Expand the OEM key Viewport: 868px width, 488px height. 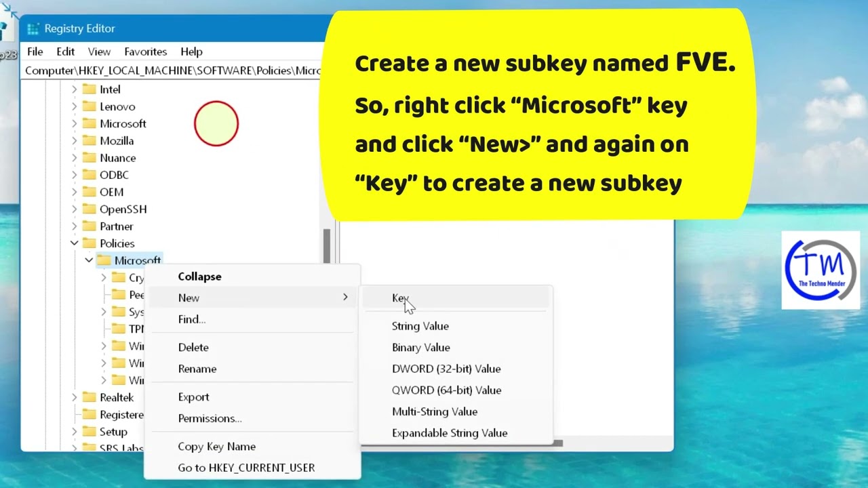(74, 192)
